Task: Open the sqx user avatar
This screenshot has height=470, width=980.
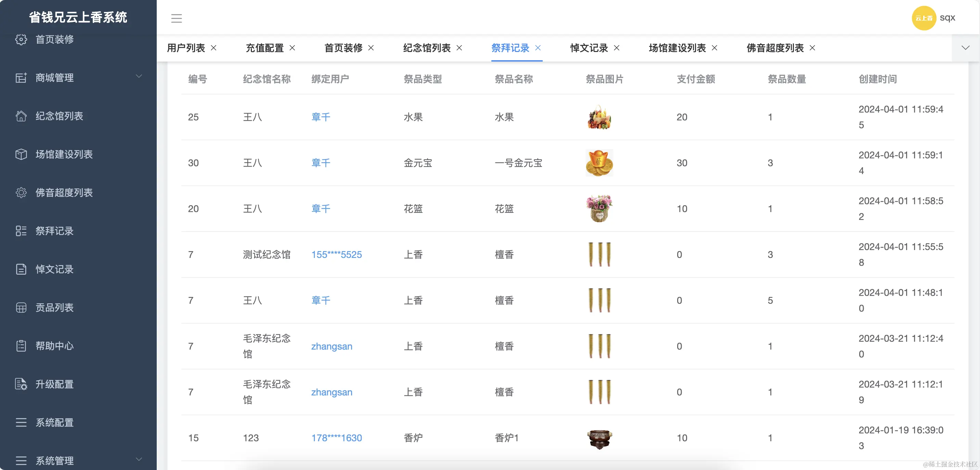Action: pyautogui.click(x=925, y=18)
